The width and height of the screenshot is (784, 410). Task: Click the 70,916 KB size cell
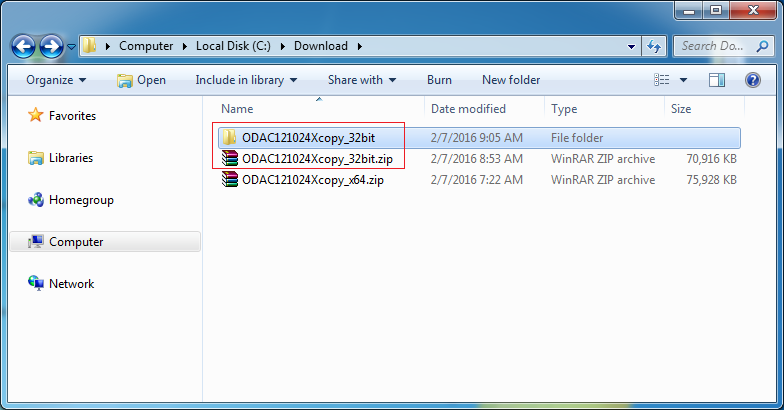(712, 159)
